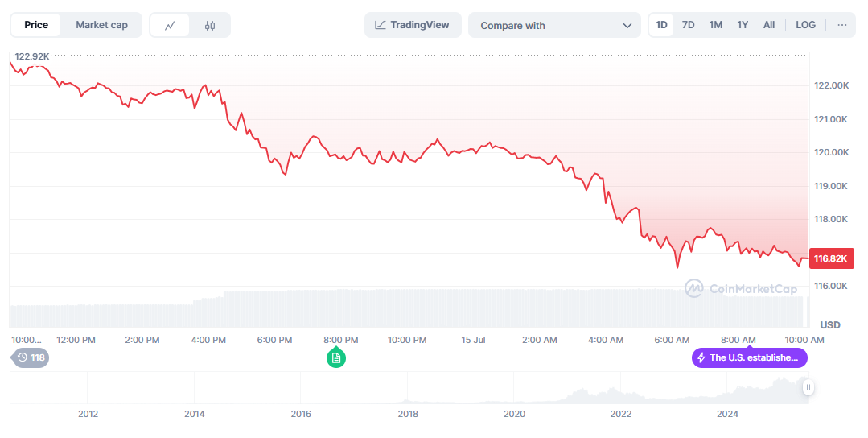This screenshot has height=438, width=868.
Task: Click the 121.00K price axis label
Action: pyautogui.click(x=831, y=119)
